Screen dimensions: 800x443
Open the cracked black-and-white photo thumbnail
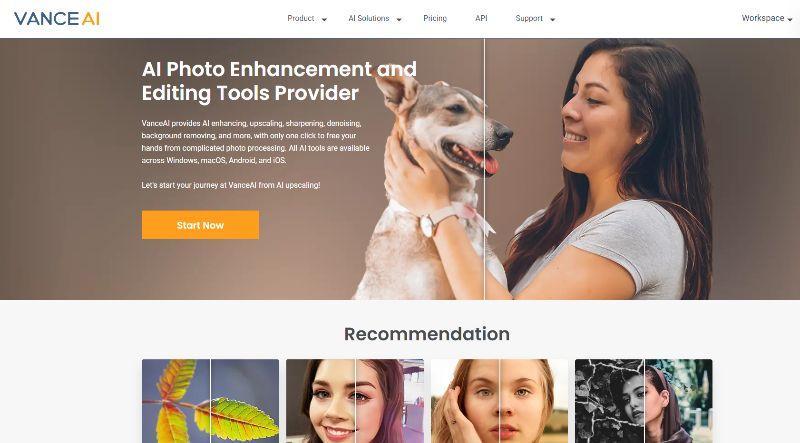coord(643,401)
